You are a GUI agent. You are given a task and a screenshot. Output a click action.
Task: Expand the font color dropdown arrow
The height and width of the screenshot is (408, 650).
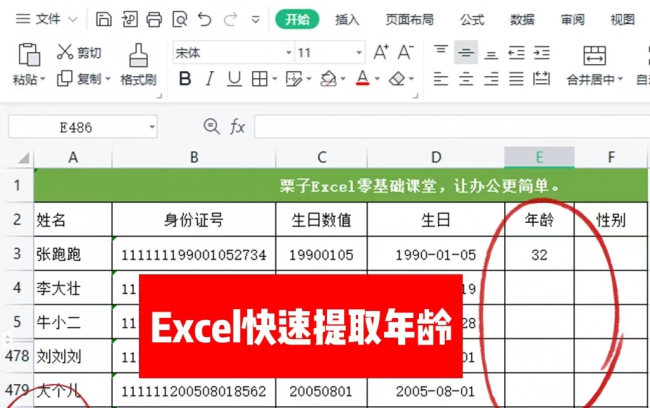(377, 78)
